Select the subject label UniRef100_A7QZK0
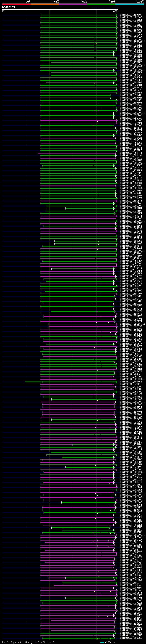The image size is (146, 644). [x=131, y=25]
